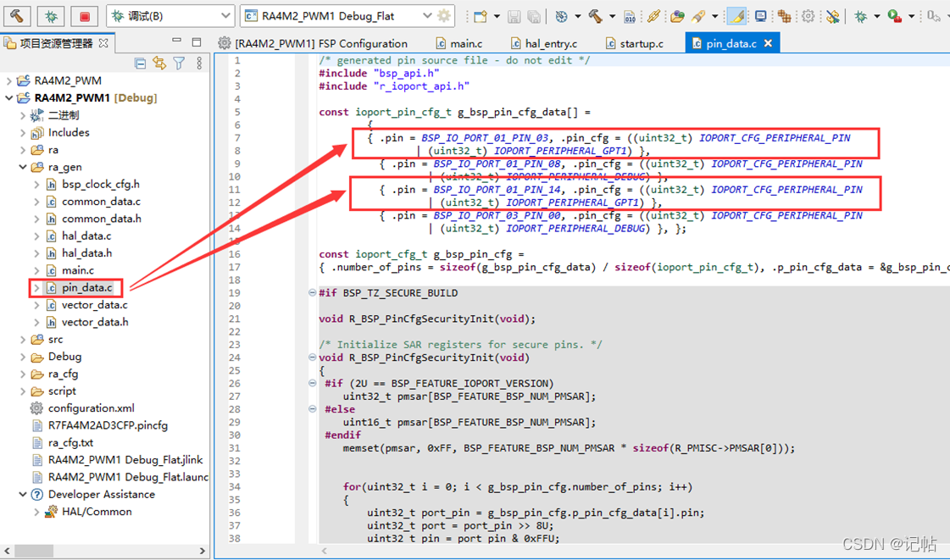Screen dimensions: 950x560
Task: Switch to FSP Configuration editor tab
Action: [x=313, y=43]
